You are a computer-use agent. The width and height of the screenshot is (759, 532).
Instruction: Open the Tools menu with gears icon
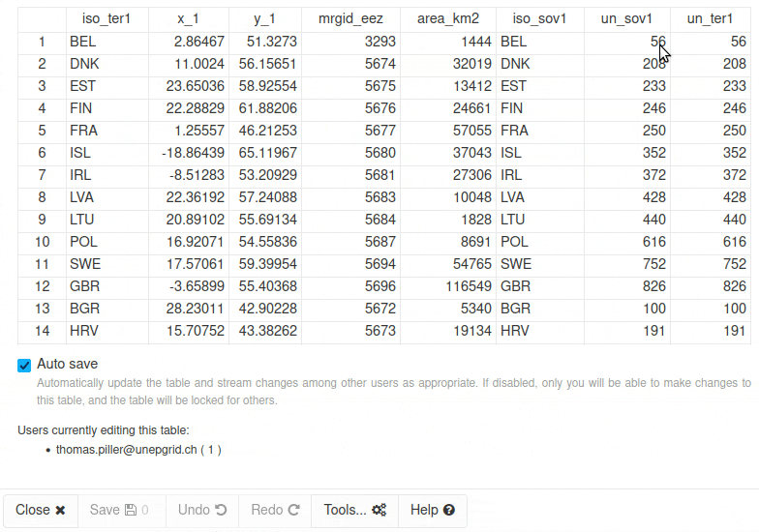click(354, 510)
